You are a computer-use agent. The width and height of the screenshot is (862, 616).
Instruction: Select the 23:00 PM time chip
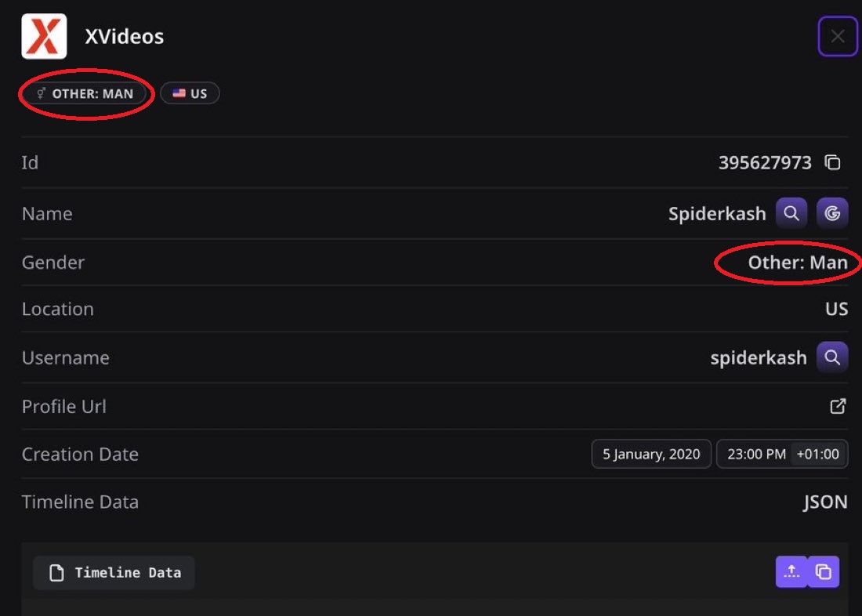coord(755,454)
